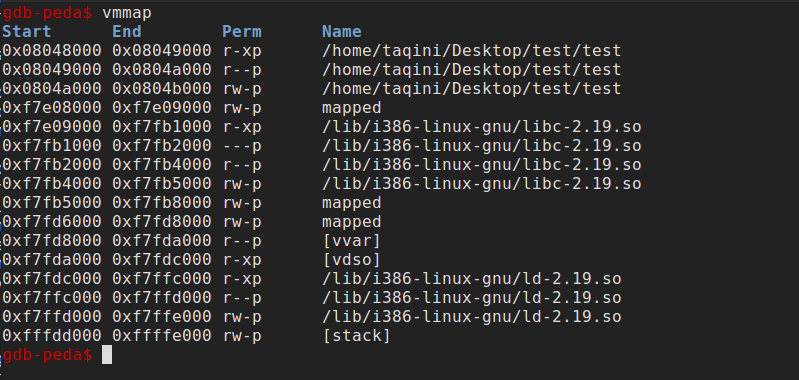Image resolution: width=799 pixels, height=380 pixels.
Task: Click ld-2.19.so path in r-xp row
Action: pyautogui.click(x=471, y=279)
